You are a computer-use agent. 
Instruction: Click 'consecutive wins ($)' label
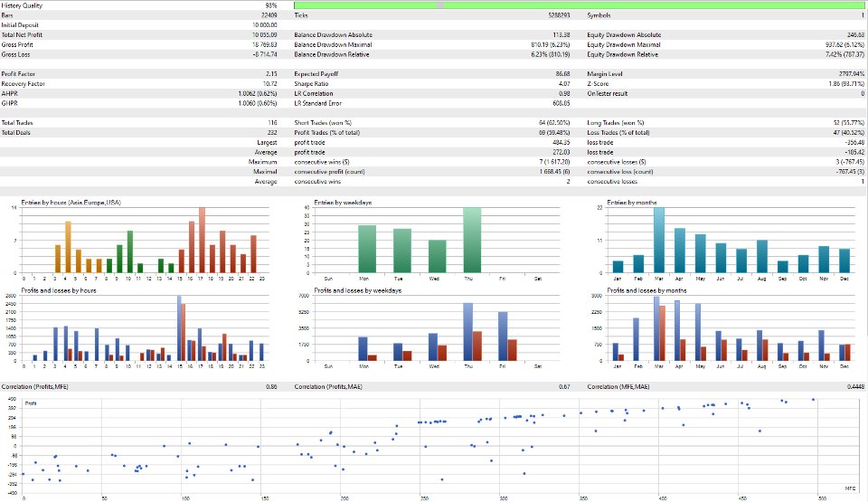[x=322, y=162]
